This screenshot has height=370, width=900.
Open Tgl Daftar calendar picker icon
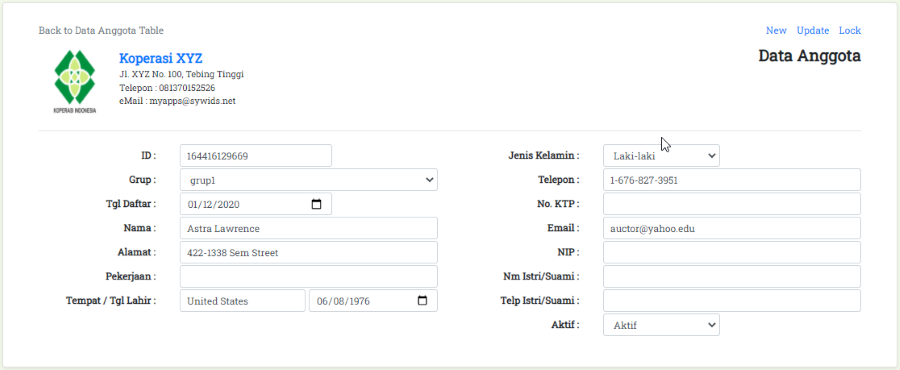tap(316, 204)
